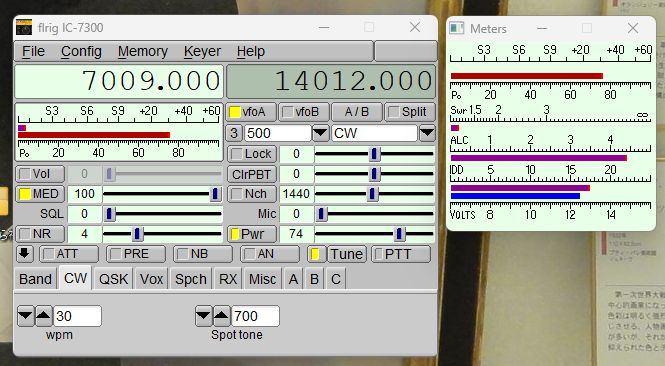Click the notch 1440 slider handle
Image resolution: width=665 pixels, height=366 pixels.
pyautogui.click(x=372, y=194)
